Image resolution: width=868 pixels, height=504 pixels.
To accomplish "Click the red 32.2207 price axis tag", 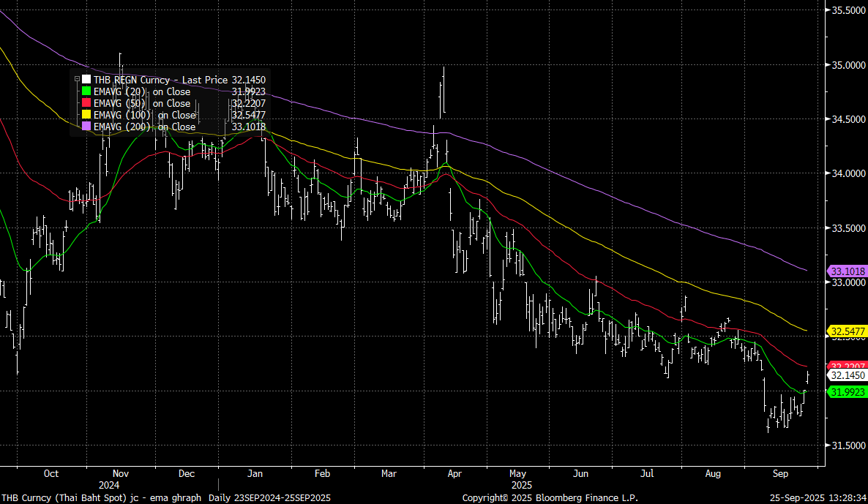I will (x=847, y=366).
